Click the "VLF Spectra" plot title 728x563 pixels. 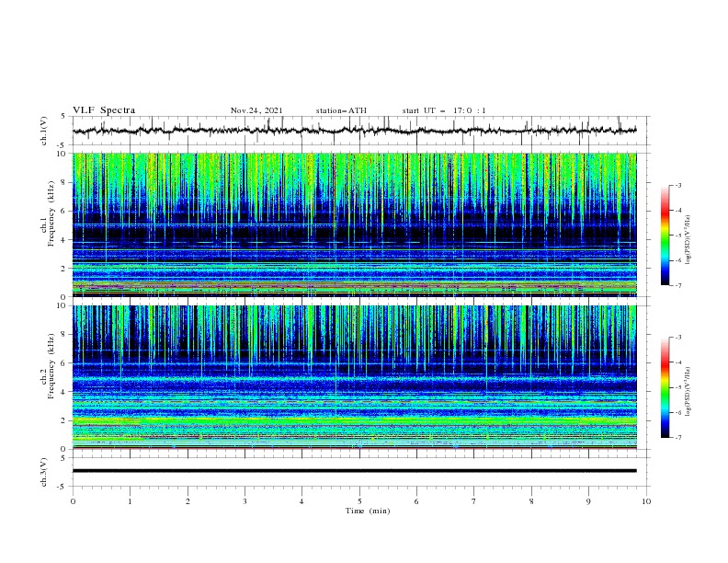tap(104, 110)
